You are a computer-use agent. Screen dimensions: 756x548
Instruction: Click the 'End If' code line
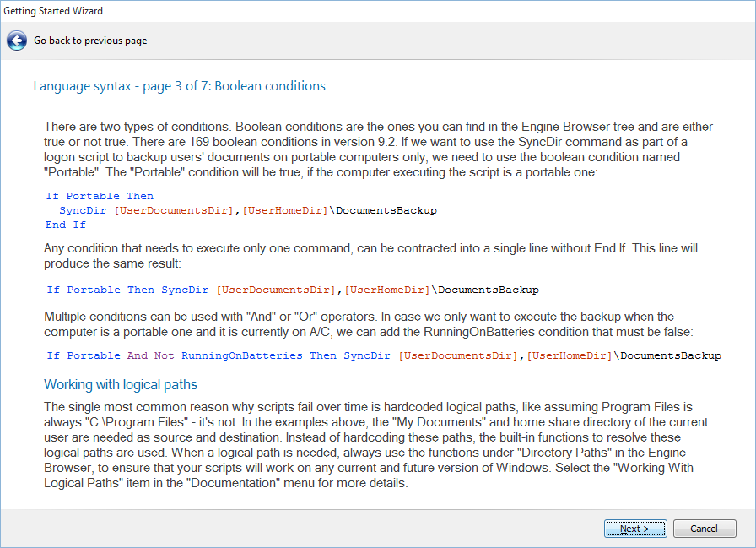coord(66,225)
